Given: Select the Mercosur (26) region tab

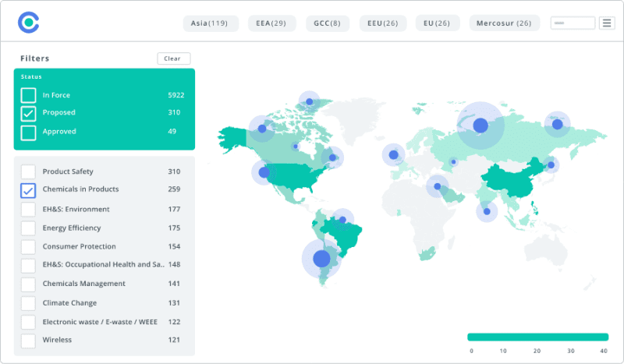Looking at the screenshot, I should [x=504, y=23].
